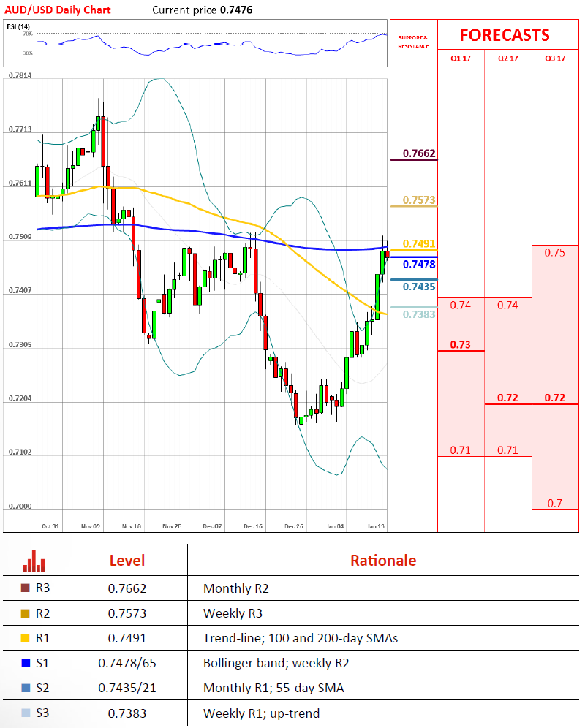Click the 0.7662 resistance level marker
This screenshot has height=728, width=585.
pyautogui.click(x=419, y=153)
